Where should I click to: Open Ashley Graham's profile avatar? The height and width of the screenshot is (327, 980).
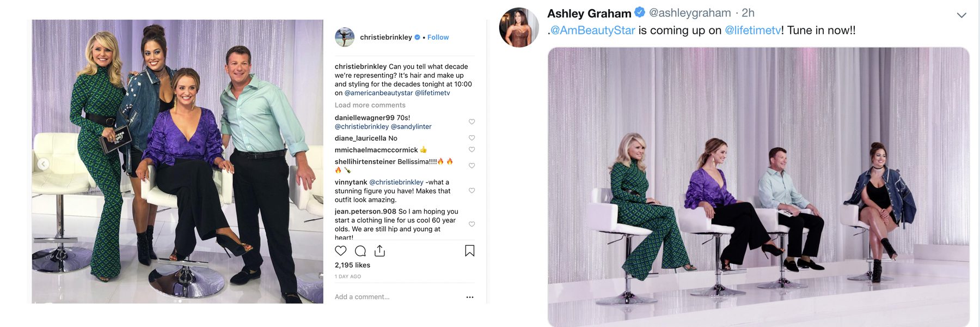(x=518, y=27)
